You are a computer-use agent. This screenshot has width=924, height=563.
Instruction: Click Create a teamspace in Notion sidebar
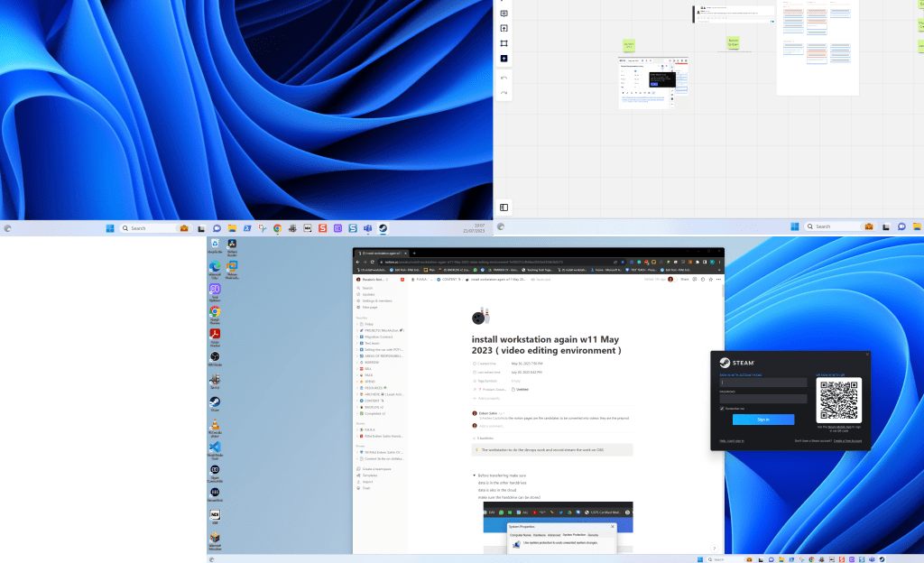(x=376, y=469)
